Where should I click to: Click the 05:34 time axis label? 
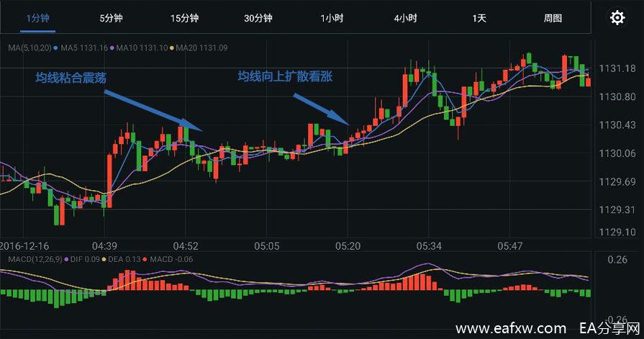pos(429,246)
